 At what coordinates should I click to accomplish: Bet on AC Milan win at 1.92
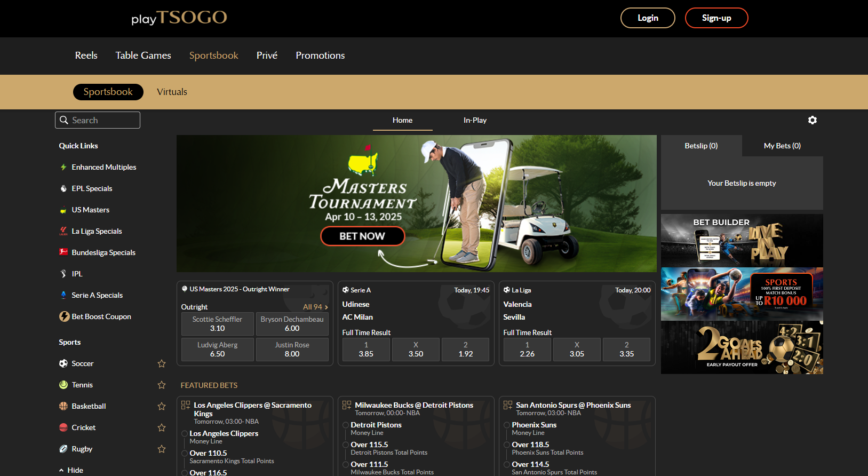pyautogui.click(x=466, y=350)
